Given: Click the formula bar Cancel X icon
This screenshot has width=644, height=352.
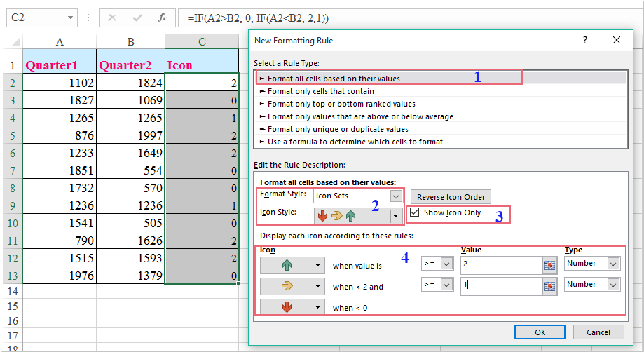Looking at the screenshot, I should tap(113, 17).
